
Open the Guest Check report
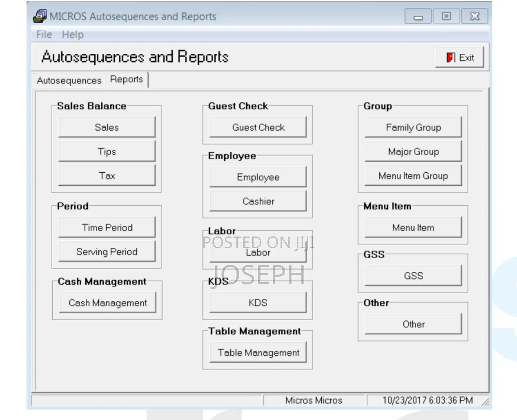pos(258,127)
